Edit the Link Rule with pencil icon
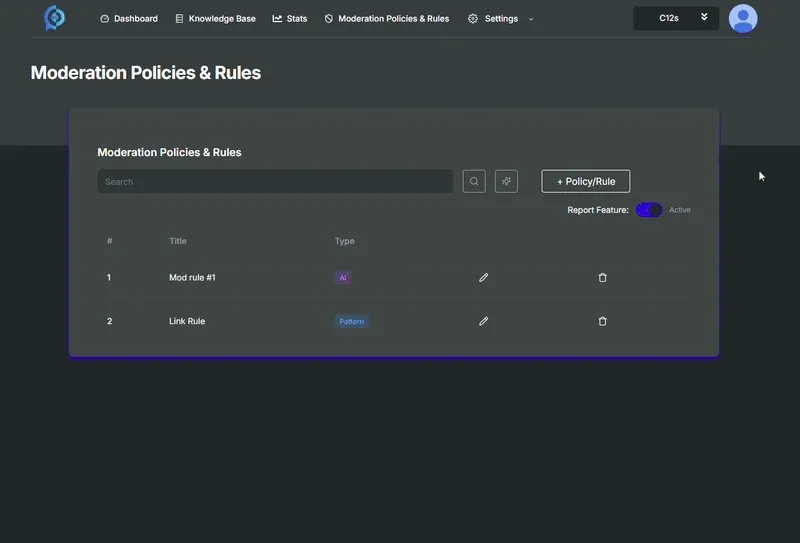This screenshot has height=543, width=800. [484, 321]
